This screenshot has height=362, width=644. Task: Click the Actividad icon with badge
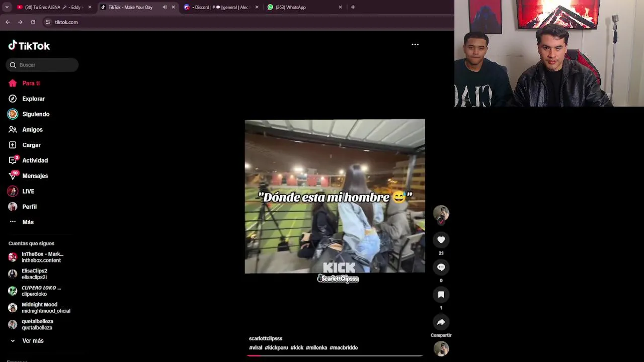click(13, 160)
